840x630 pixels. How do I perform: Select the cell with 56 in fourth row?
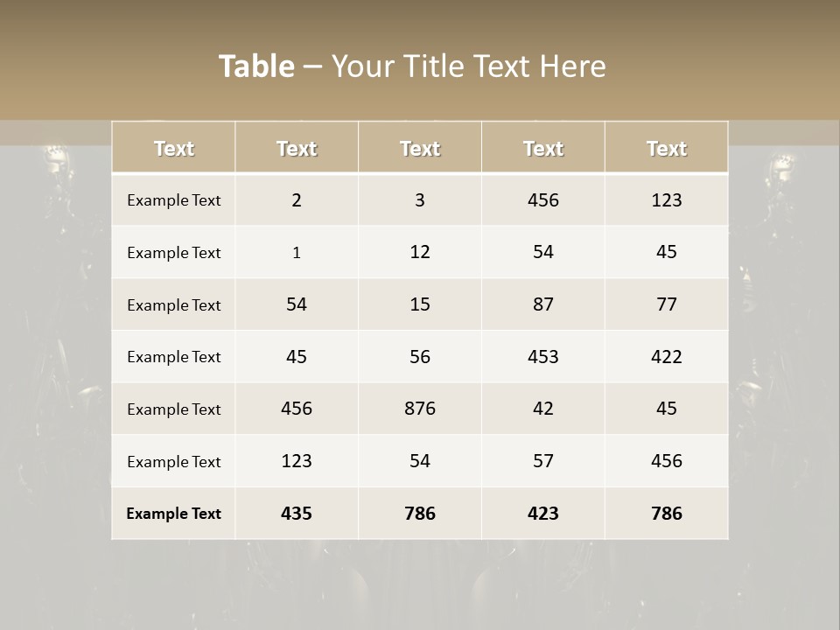(420, 356)
